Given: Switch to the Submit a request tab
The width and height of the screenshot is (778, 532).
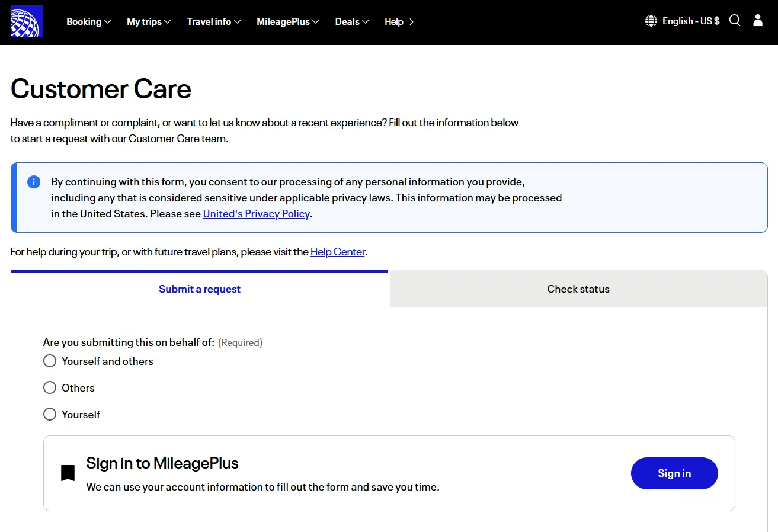Looking at the screenshot, I should point(200,289).
